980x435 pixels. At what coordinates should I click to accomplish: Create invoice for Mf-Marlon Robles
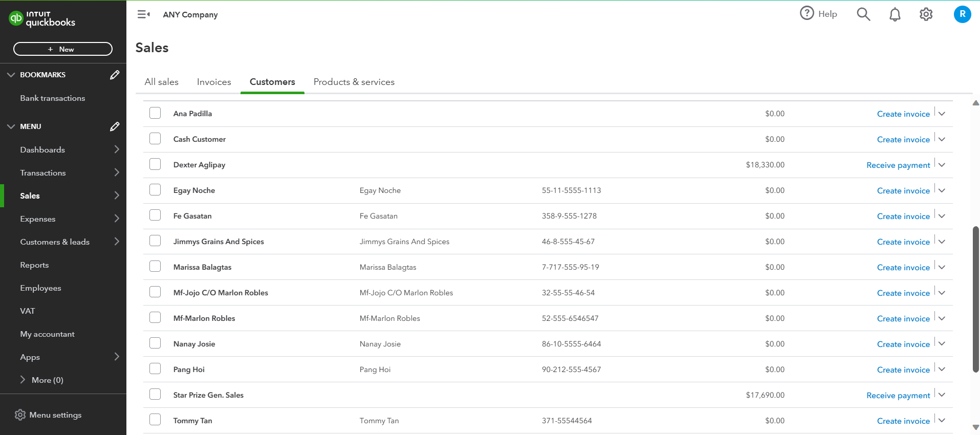903,319
